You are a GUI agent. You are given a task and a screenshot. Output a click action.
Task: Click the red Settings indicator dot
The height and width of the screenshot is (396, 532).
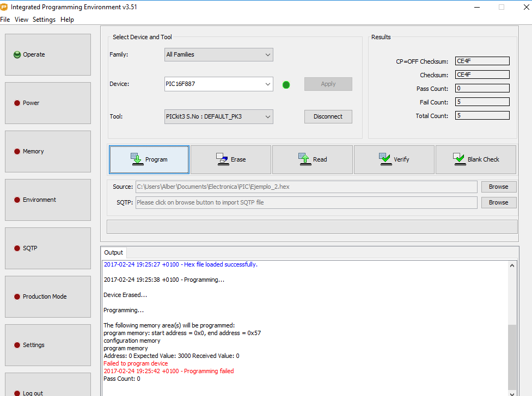point(17,345)
